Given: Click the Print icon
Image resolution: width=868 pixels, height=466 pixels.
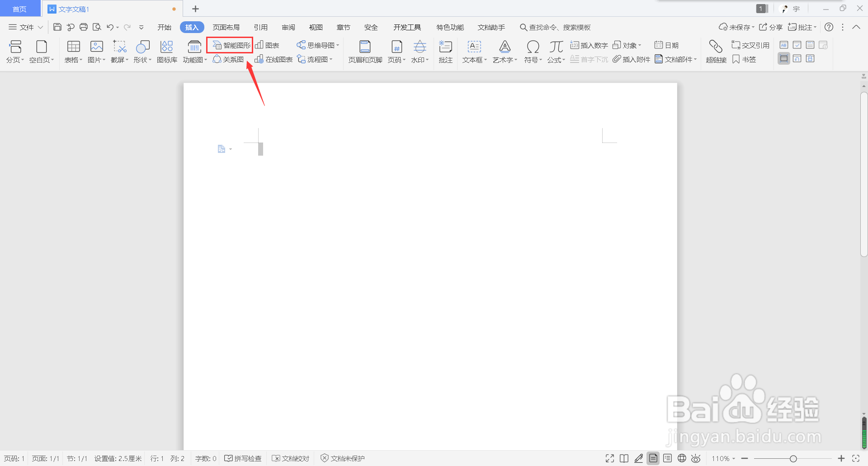Looking at the screenshot, I should (84, 27).
